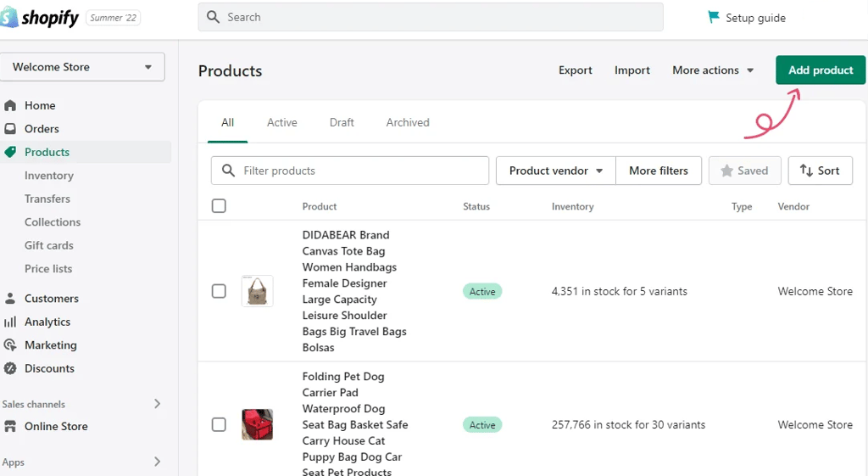Click the Customers person icon
868x476 pixels.
(x=10, y=298)
